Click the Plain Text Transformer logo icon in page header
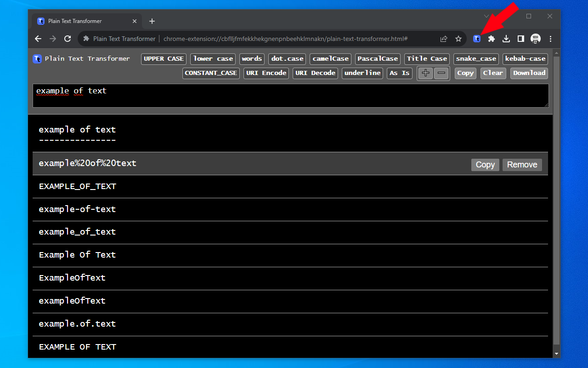The height and width of the screenshot is (368, 588). pyautogui.click(x=37, y=59)
